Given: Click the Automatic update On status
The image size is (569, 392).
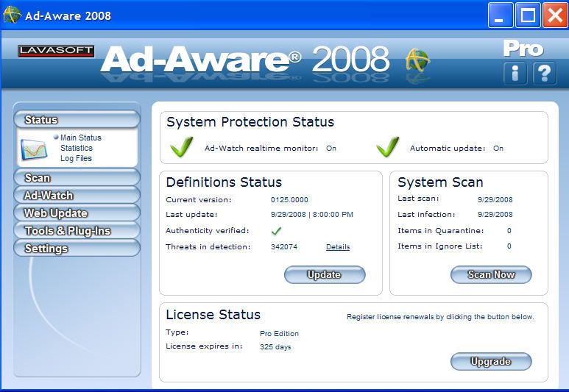Looking at the screenshot, I should (498, 149).
